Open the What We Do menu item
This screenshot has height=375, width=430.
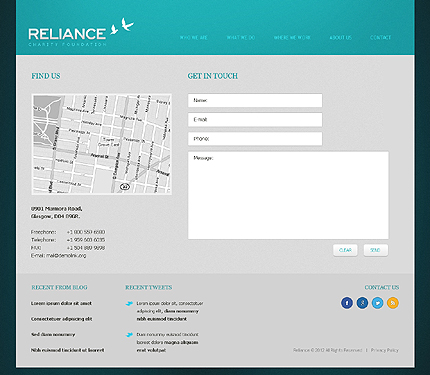click(241, 38)
